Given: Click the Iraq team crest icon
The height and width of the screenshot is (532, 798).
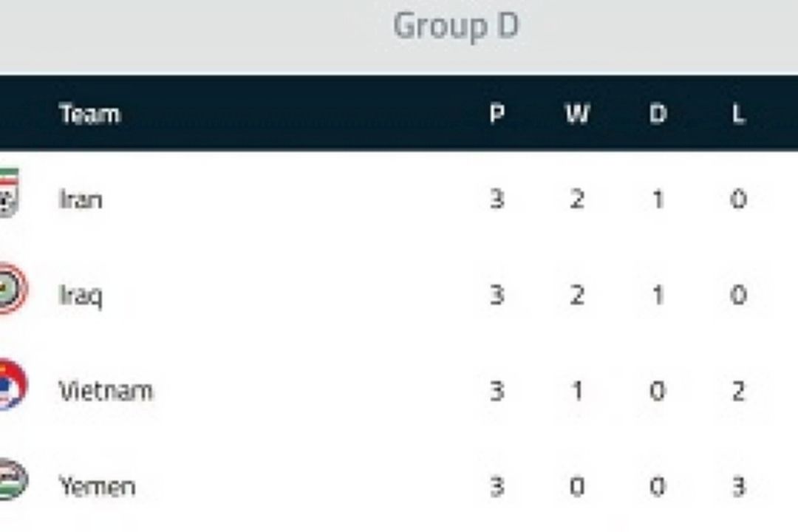Looking at the screenshot, I should point(13,289).
